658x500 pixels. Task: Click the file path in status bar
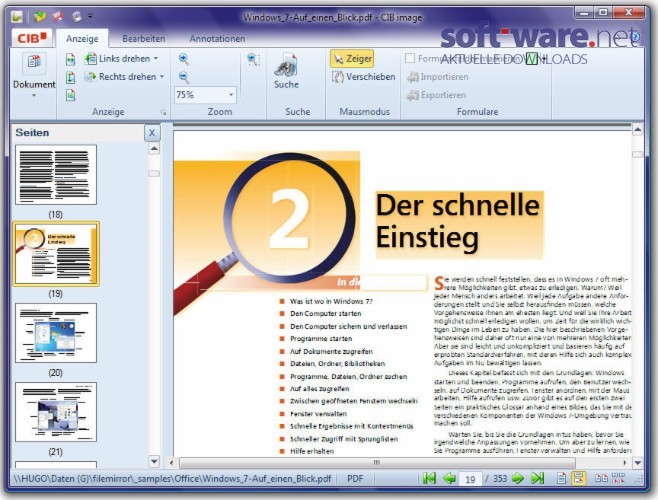click(x=172, y=479)
